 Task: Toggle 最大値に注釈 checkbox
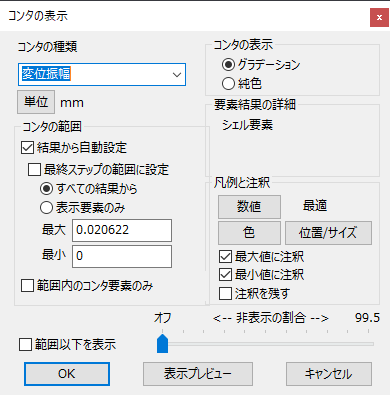[225, 256]
